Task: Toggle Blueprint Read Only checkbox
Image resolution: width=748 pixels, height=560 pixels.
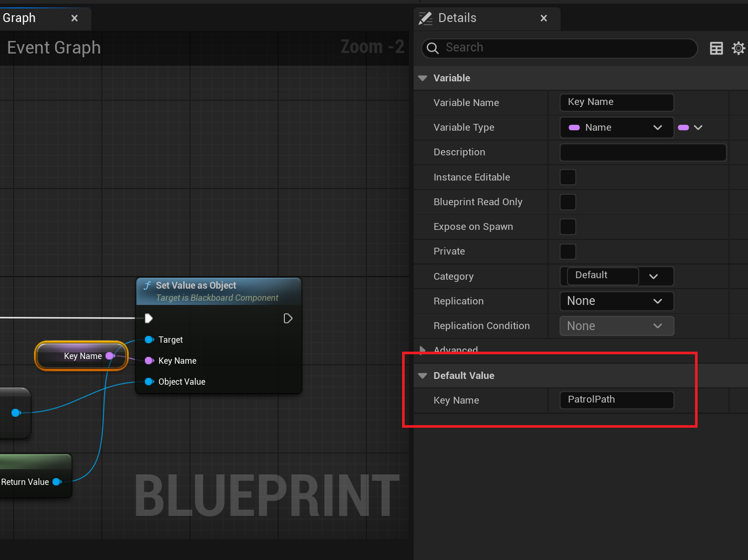Action: (x=568, y=202)
